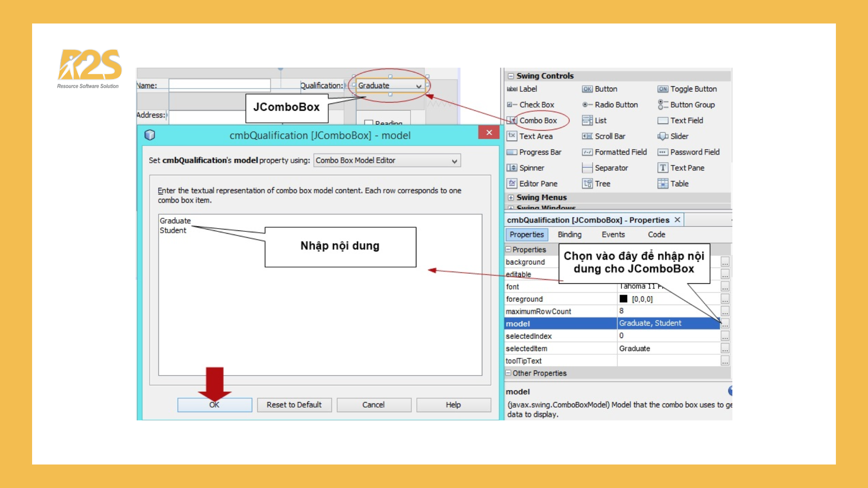Tick the Reading checkbox in the form
Viewport: 868px width, 488px height.
tap(368, 122)
